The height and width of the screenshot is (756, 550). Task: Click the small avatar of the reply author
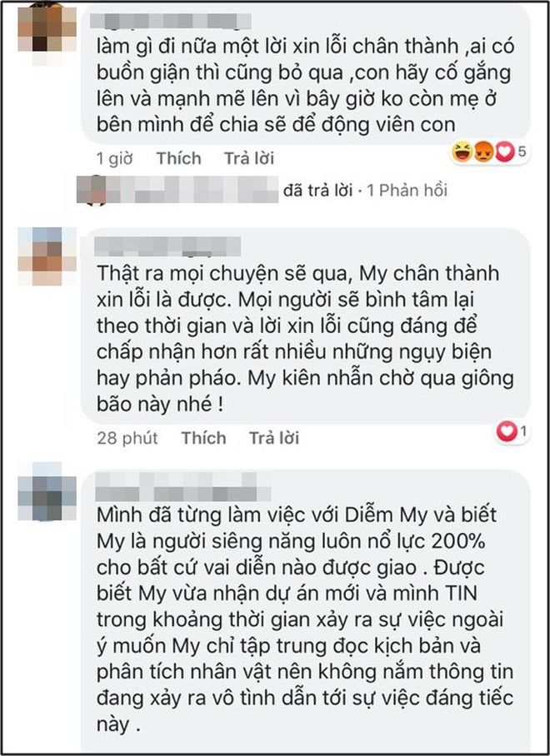pyautogui.click(x=91, y=190)
